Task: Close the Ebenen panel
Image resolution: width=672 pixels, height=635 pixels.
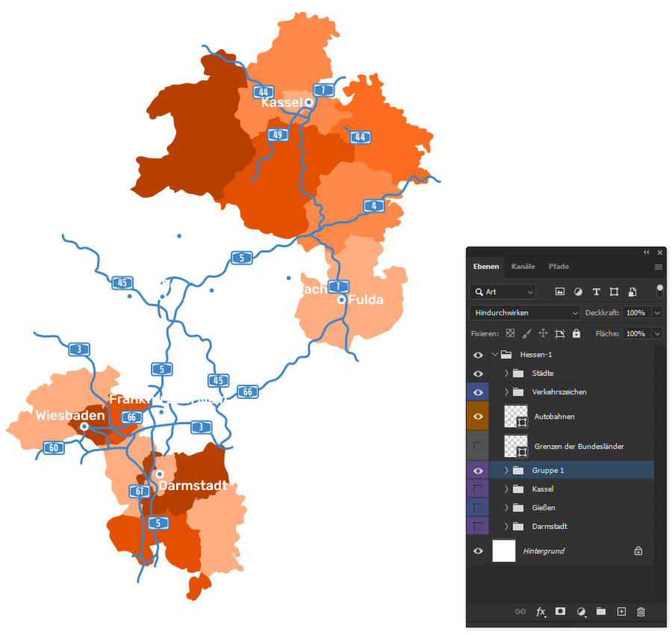Action: point(660,252)
